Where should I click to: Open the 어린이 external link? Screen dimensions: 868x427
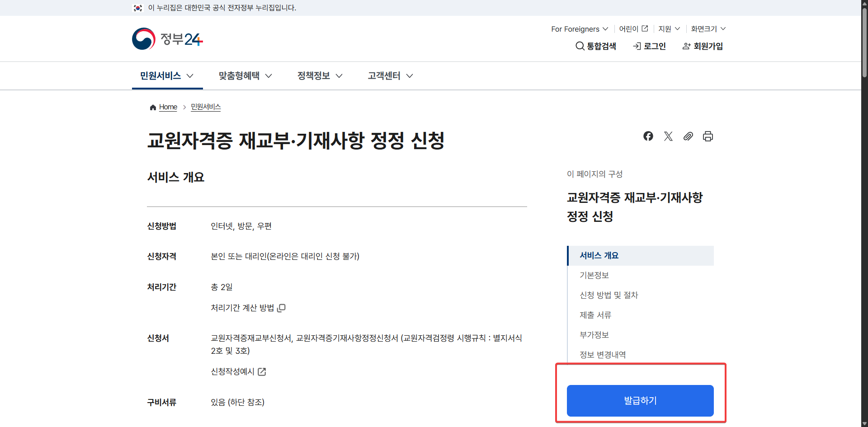633,28
